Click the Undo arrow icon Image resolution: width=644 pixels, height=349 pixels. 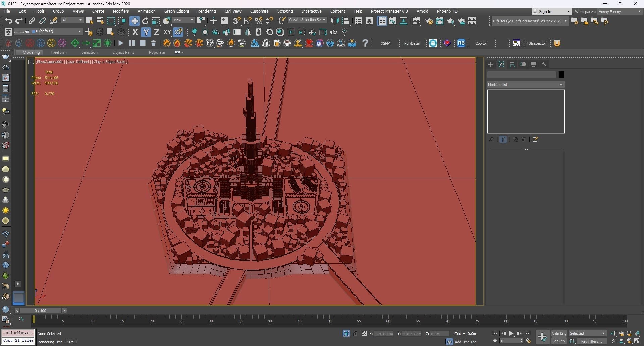coord(8,21)
